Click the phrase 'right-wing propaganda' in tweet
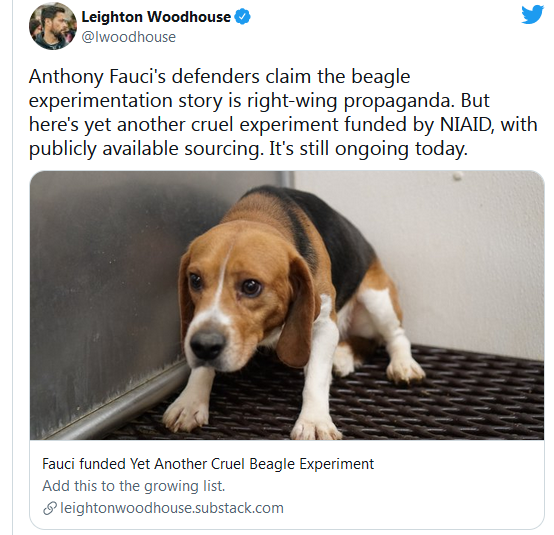The image size is (554, 535). [x=350, y=101]
